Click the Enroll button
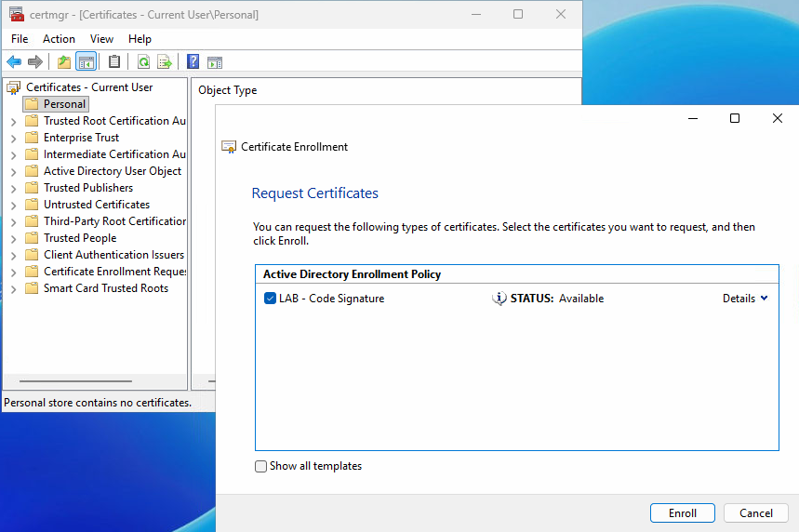The width and height of the screenshot is (799, 532). tap(682, 512)
